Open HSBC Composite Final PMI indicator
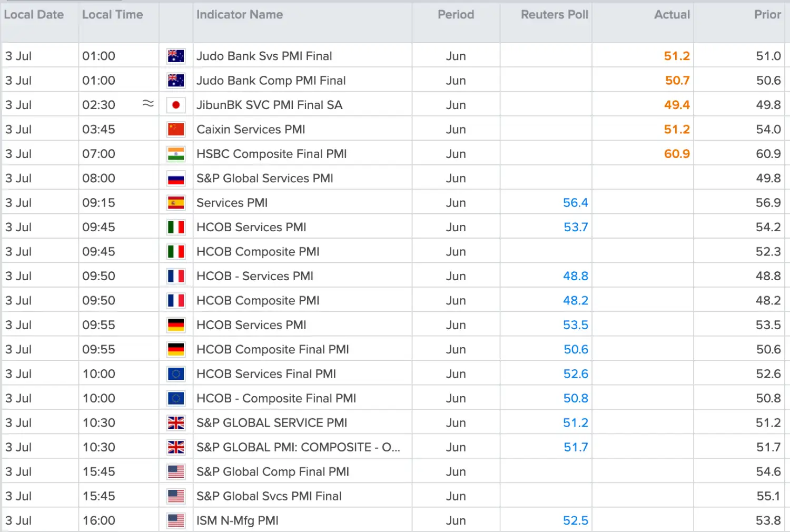The height and width of the screenshot is (532, 790). (272, 154)
